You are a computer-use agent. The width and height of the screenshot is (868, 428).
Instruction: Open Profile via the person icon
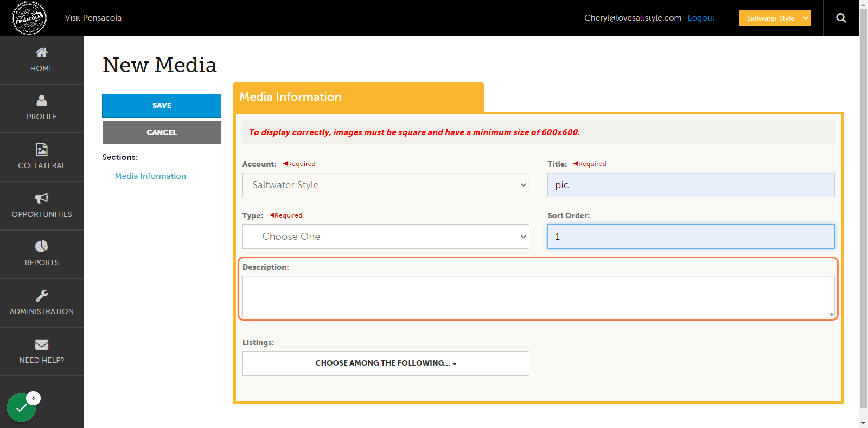42,100
